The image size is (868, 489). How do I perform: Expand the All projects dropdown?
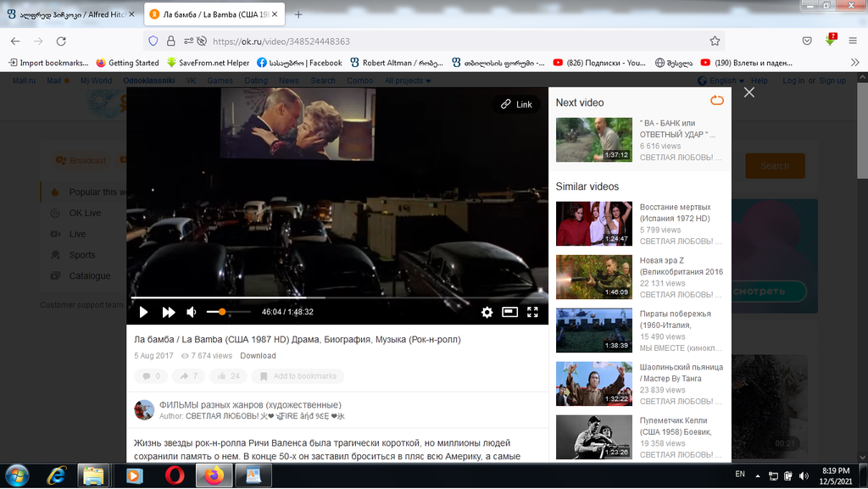408,81
